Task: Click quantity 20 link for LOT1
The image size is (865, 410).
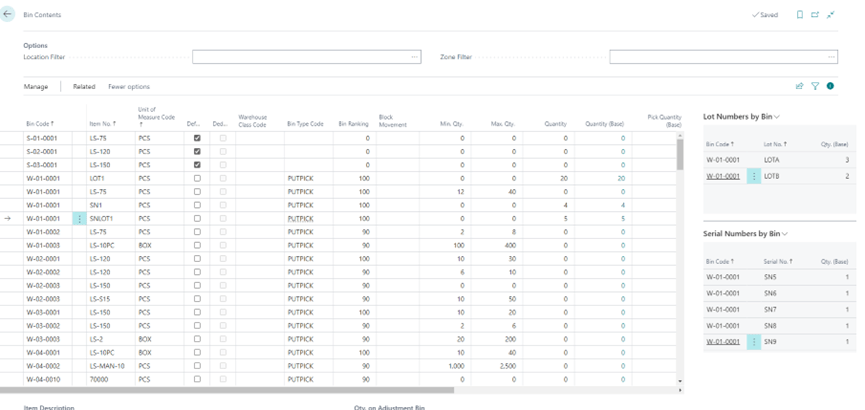Action: point(621,178)
